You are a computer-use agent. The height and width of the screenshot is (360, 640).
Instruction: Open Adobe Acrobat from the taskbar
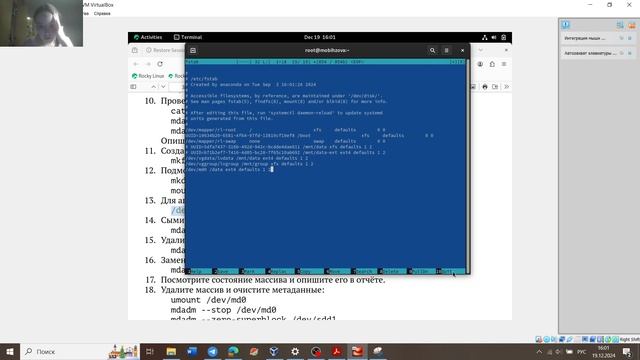(x=336, y=351)
